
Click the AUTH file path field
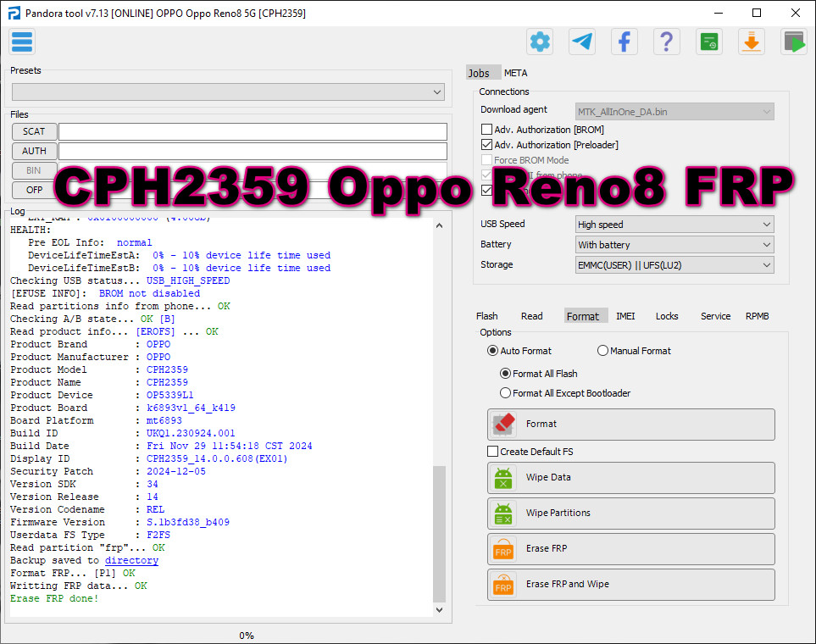(253, 151)
